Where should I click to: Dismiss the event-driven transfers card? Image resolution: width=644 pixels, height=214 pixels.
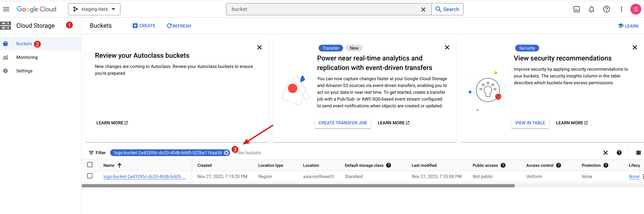(447, 47)
